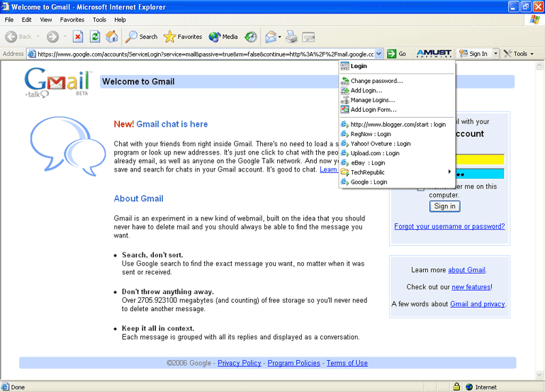Click the AMUST Software logo button
Screen dimensions: 545x392
[434, 54]
